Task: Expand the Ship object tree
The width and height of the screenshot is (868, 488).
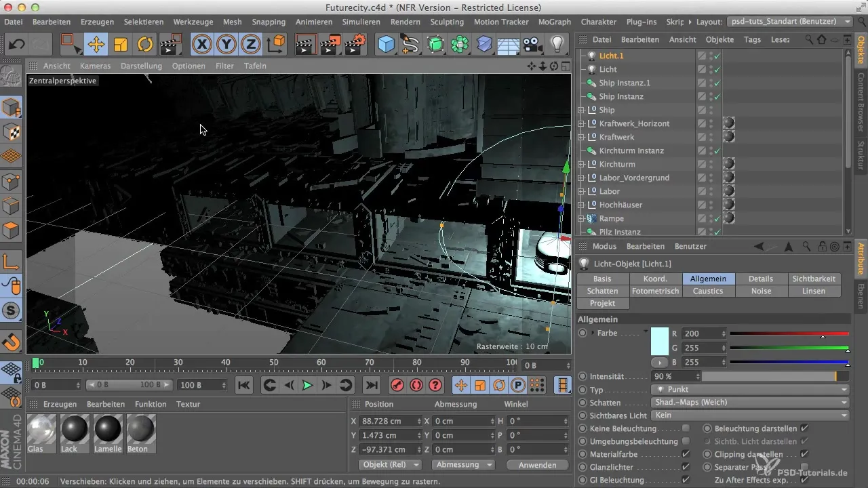Action: coord(581,110)
